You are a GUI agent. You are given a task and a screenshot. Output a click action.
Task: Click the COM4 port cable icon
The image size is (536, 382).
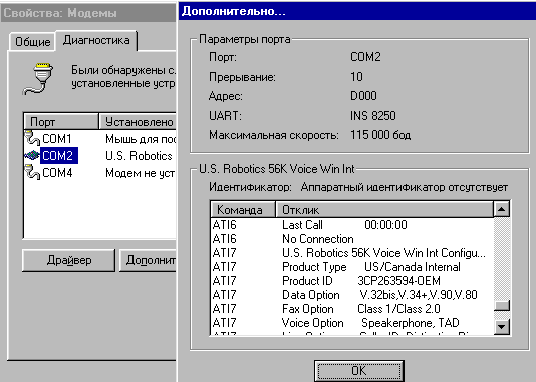[32, 172]
